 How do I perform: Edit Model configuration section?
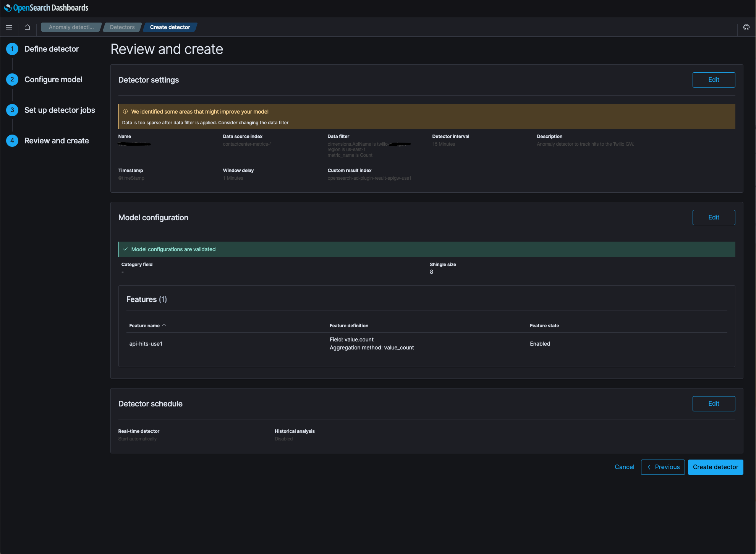click(713, 218)
